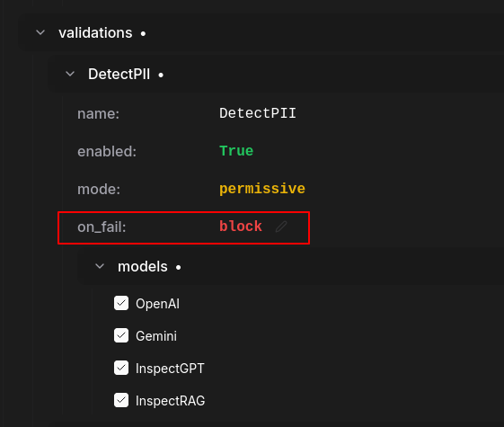
Task: Click the DetectPII section header label
Action: pyautogui.click(x=119, y=75)
